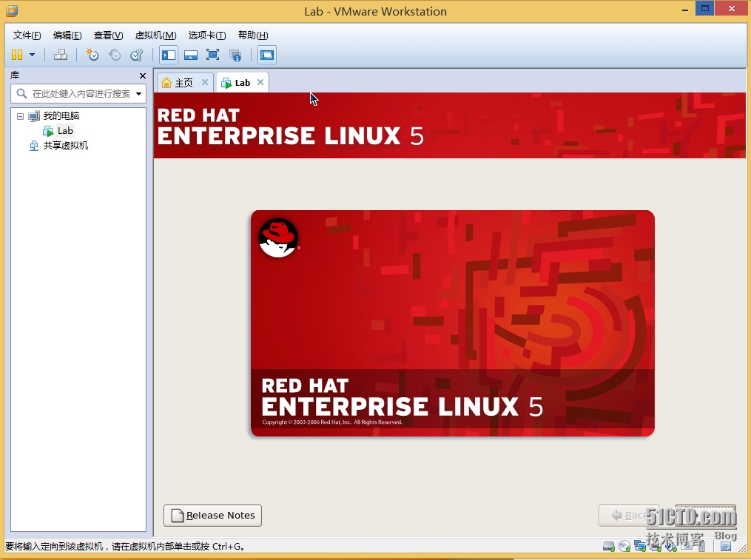The height and width of the screenshot is (560, 751).
Task: Minimize the VMware Workstation window
Action: pyautogui.click(x=685, y=9)
